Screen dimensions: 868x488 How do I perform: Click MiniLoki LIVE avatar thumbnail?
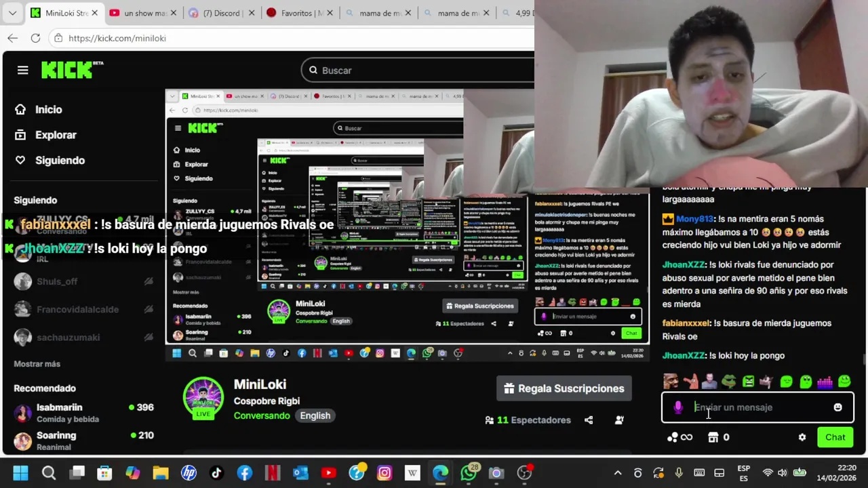pyautogui.click(x=203, y=397)
